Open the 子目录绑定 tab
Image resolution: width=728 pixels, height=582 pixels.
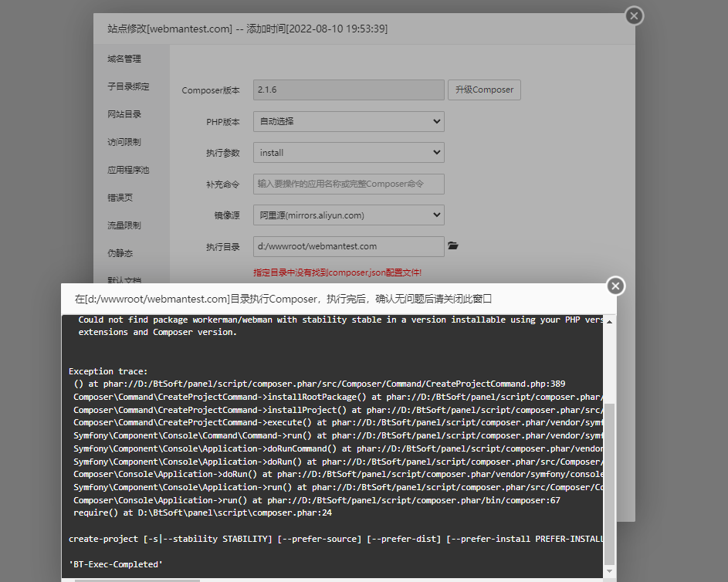click(128, 86)
